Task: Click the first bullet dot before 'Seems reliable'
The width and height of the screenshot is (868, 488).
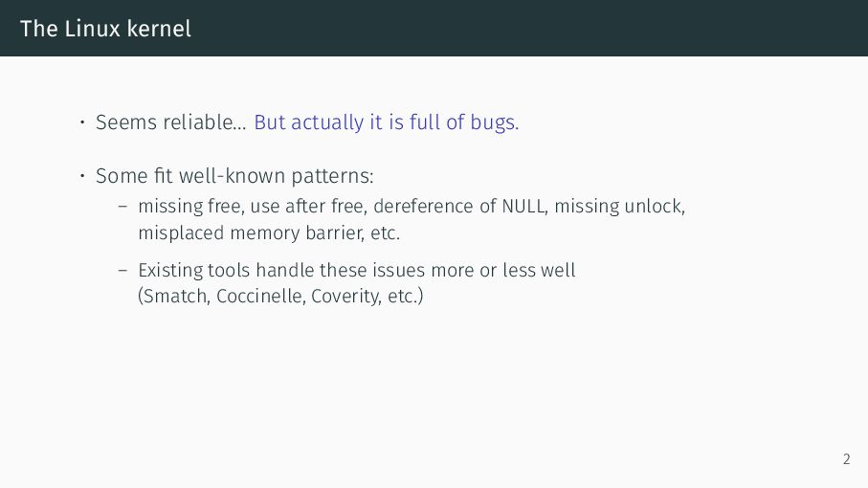Action: click(82, 122)
